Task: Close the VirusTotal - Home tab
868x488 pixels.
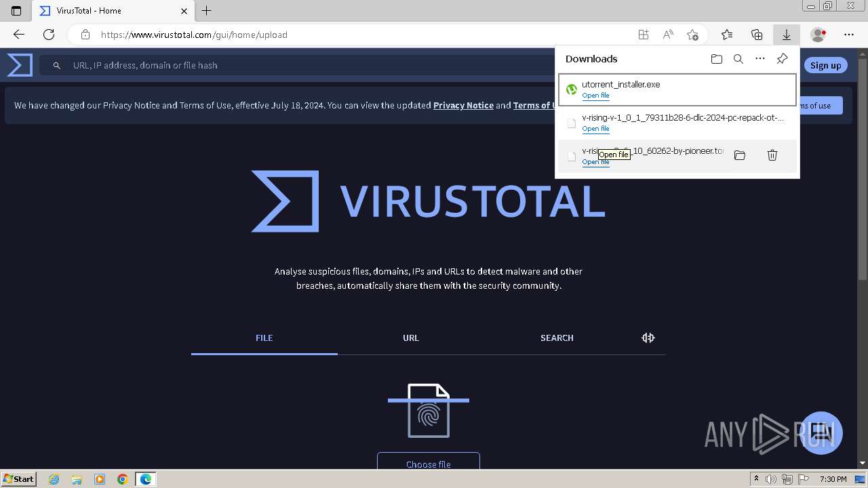Action: click(x=184, y=11)
